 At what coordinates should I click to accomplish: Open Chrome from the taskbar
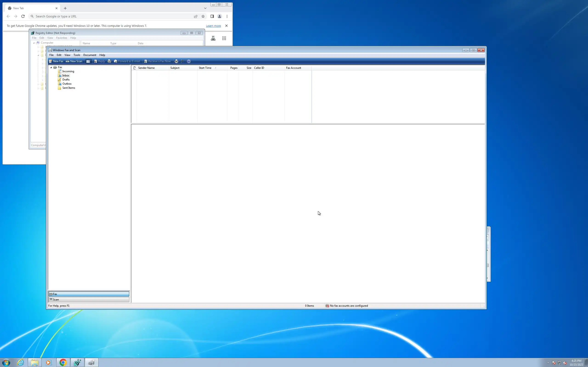(x=63, y=363)
